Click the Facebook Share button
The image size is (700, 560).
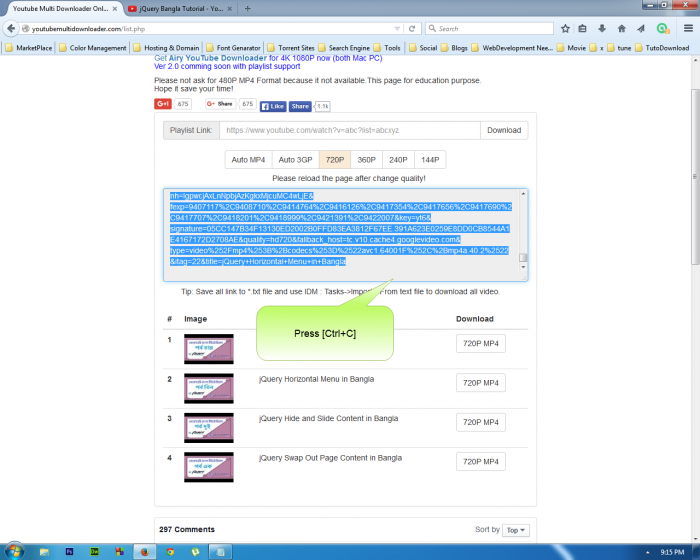coord(300,106)
